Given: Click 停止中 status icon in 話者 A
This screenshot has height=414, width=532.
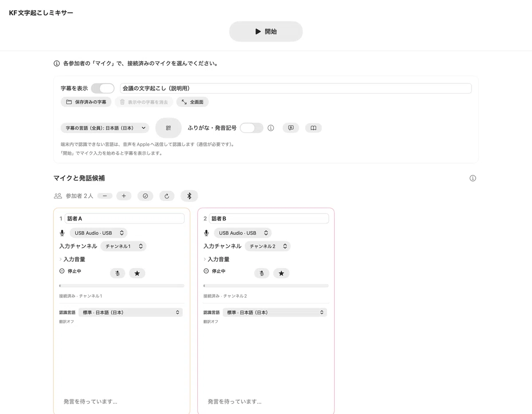Looking at the screenshot, I should coord(62,271).
